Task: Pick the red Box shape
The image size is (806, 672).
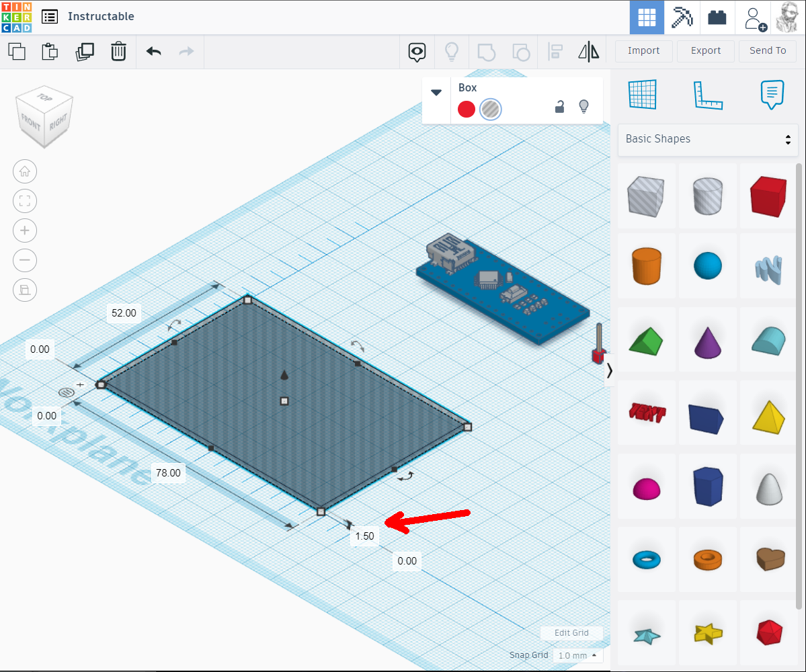Action: click(768, 196)
